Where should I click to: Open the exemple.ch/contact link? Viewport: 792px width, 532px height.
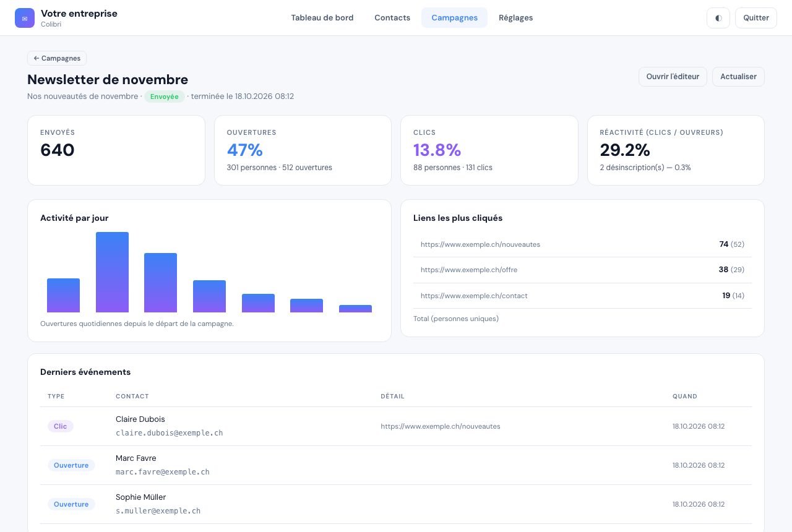[x=474, y=296]
